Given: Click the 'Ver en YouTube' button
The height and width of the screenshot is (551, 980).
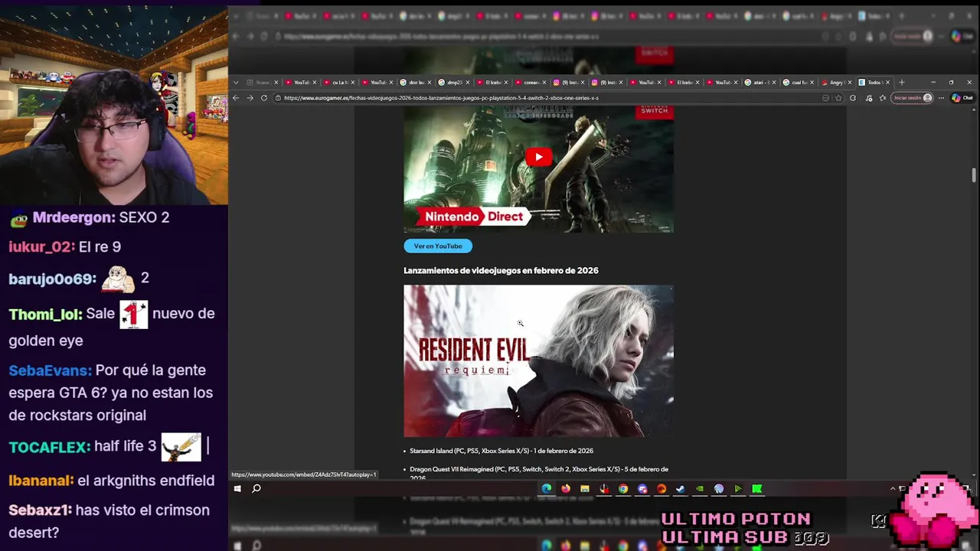Looking at the screenshot, I should click(x=438, y=246).
